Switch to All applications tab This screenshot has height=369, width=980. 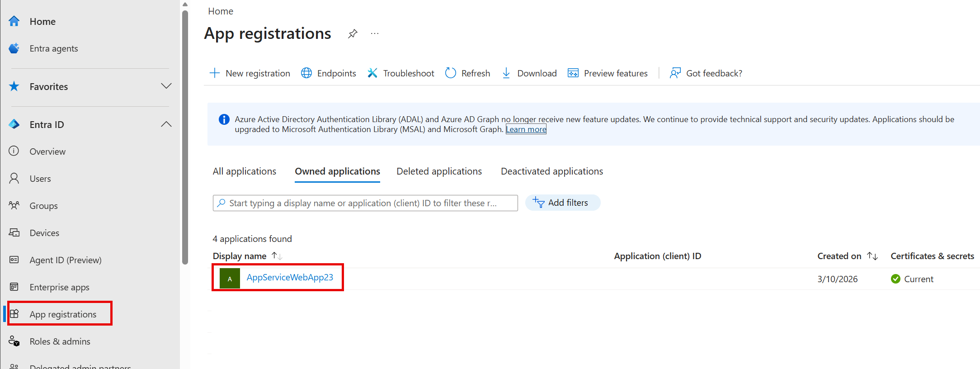[x=245, y=171]
